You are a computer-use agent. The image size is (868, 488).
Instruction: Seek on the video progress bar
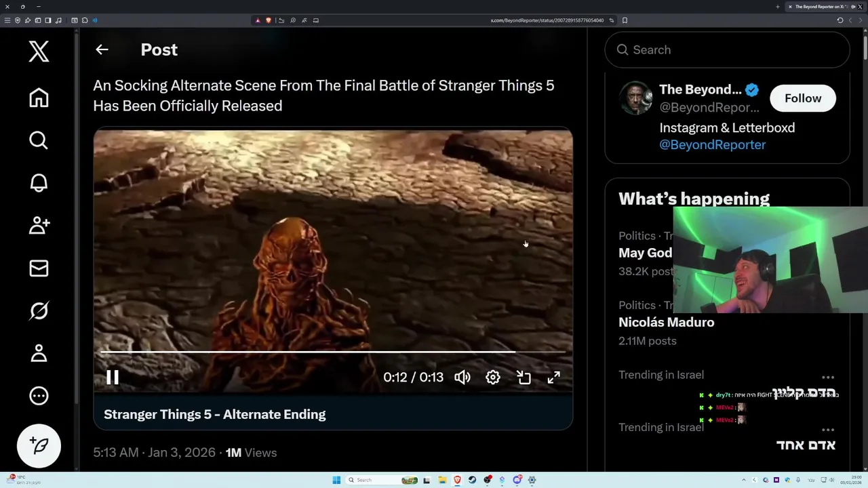[332, 352]
